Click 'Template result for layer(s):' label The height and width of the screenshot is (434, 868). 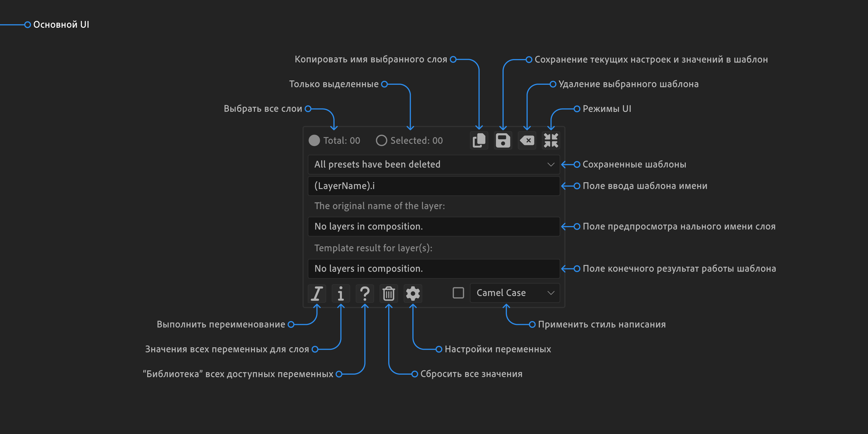(373, 248)
